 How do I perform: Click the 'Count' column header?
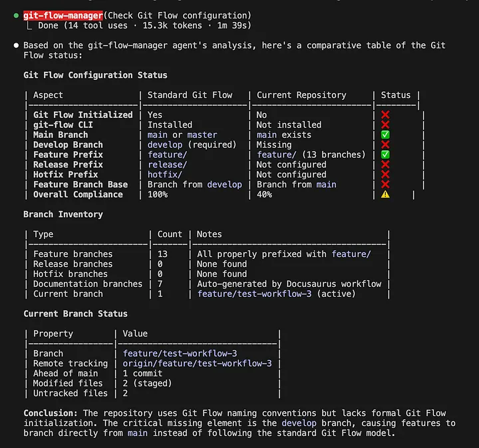pyautogui.click(x=170, y=234)
